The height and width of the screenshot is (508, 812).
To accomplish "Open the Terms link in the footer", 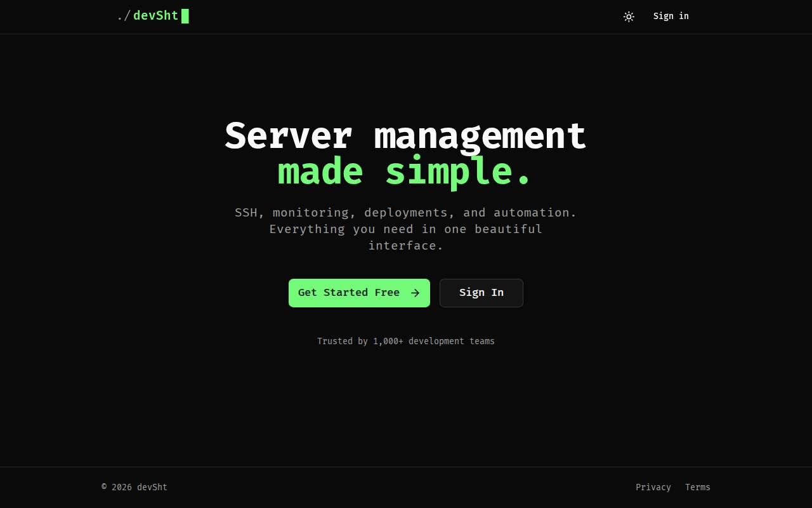I will click(x=697, y=487).
